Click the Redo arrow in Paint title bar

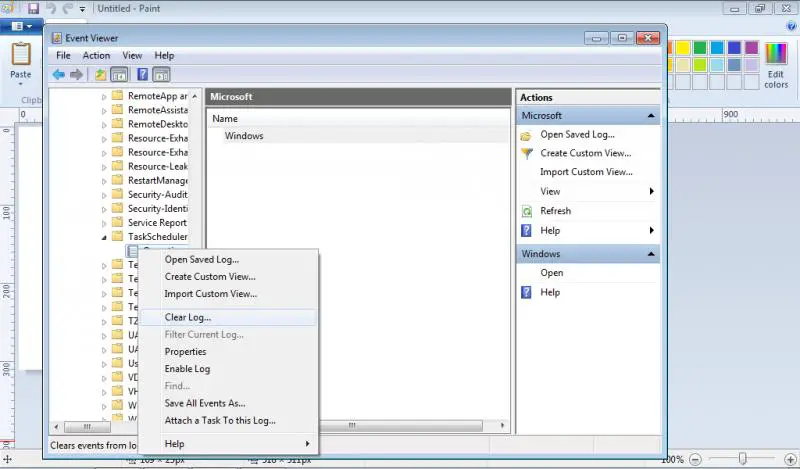click(67, 8)
